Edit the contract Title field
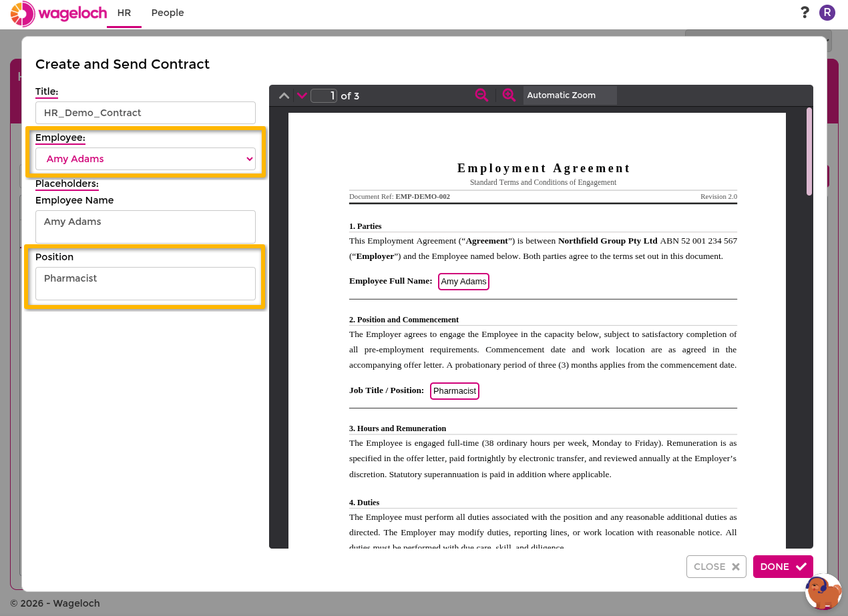Viewport: 848px width, 616px height. point(146,113)
